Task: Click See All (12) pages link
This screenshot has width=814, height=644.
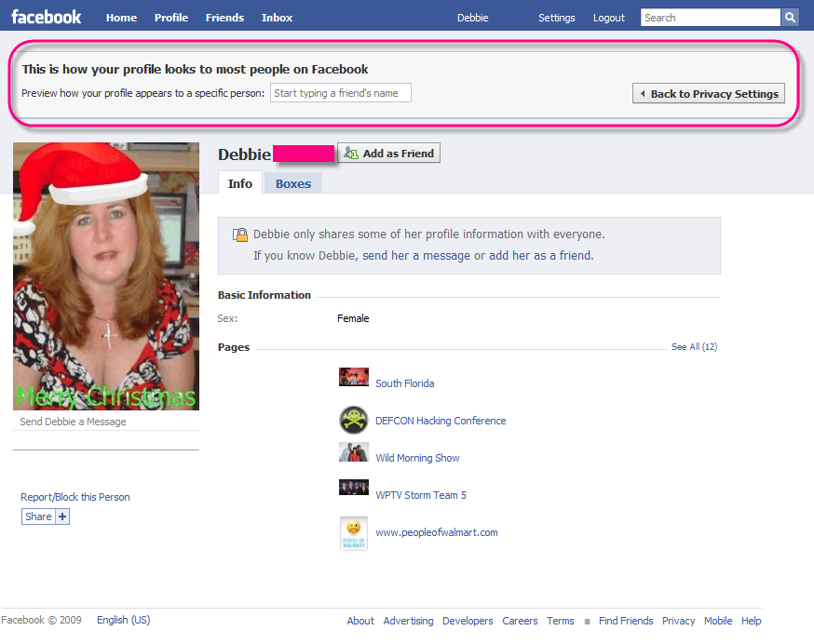Action: (x=693, y=346)
